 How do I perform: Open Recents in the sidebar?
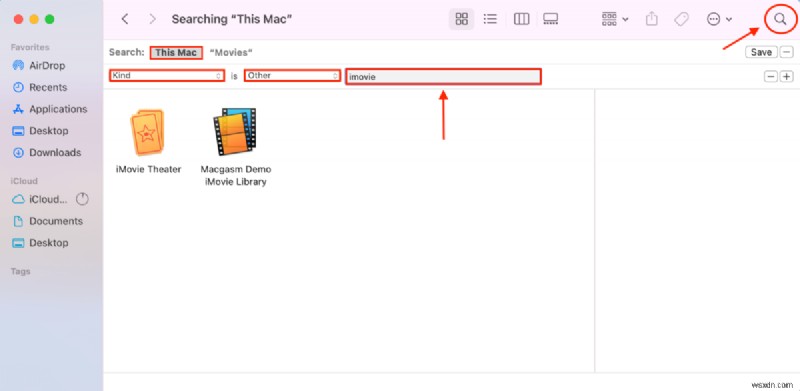point(40,87)
